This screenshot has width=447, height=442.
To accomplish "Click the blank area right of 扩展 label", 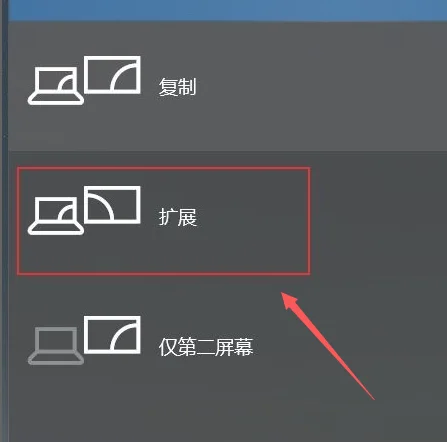I will point(253,217).
